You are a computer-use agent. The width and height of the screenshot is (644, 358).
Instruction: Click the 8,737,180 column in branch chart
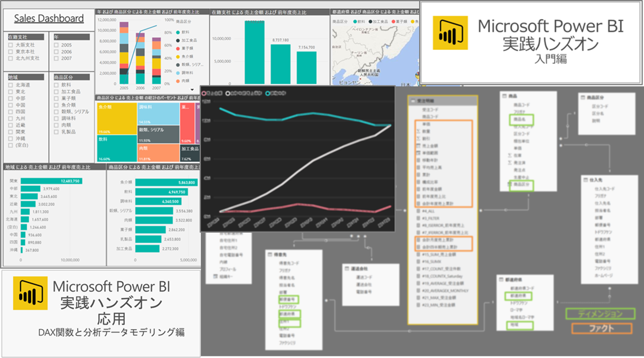280,64
